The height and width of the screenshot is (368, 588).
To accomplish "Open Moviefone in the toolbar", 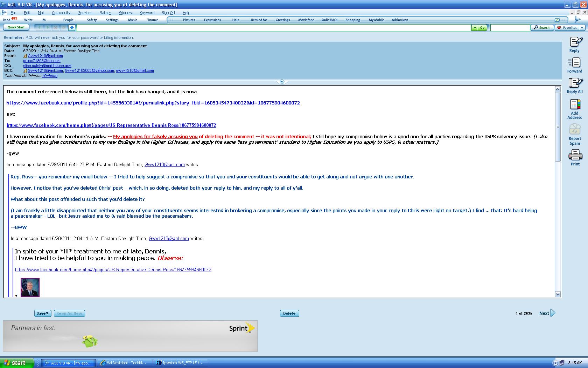I will pyautogui.click(x=306, y=20).
